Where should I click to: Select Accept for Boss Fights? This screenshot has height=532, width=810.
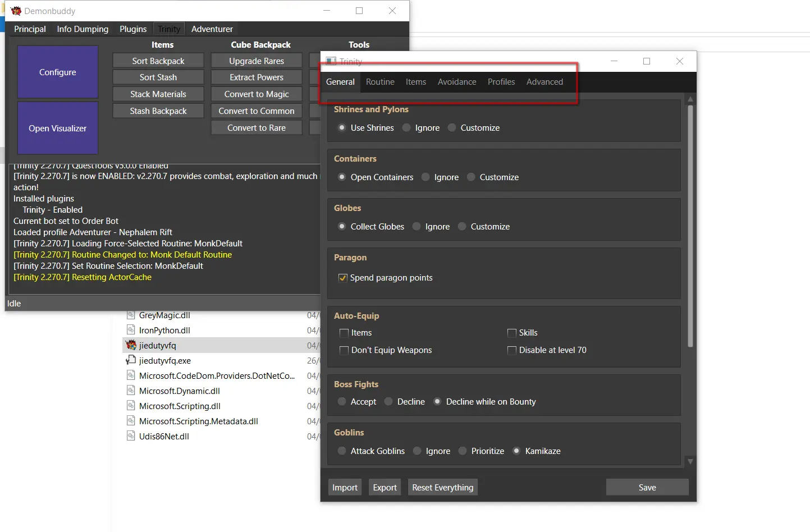(x=342, y=402)
